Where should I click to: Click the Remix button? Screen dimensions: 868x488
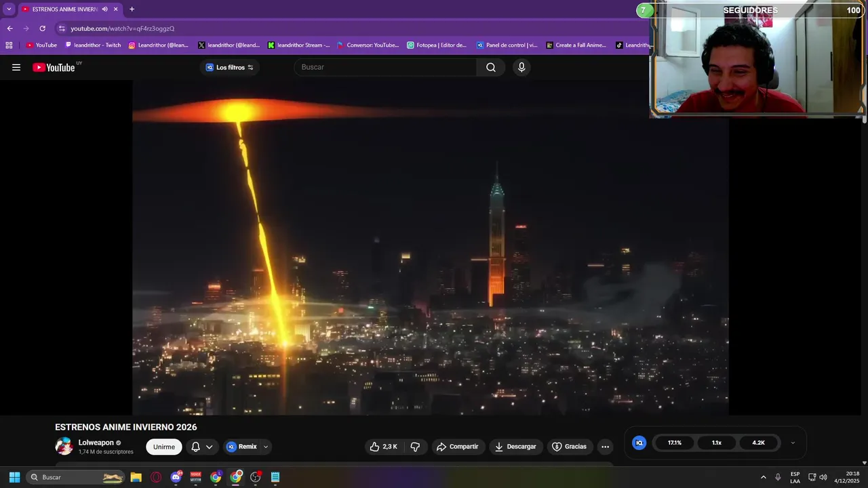242,447
